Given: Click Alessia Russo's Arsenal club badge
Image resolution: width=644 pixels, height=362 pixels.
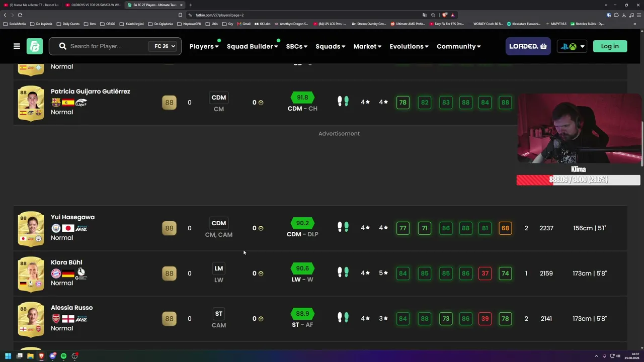Looking at the screenshot, I should point(56,319).
